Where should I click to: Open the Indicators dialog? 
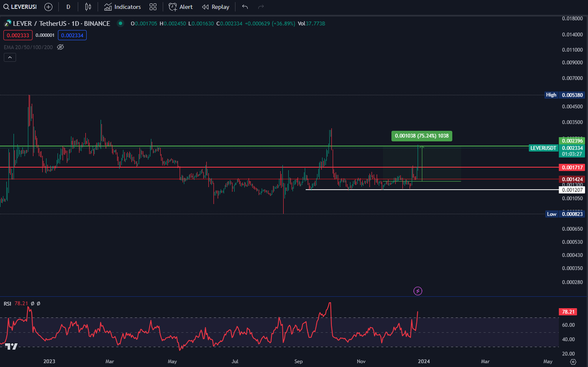122,7
